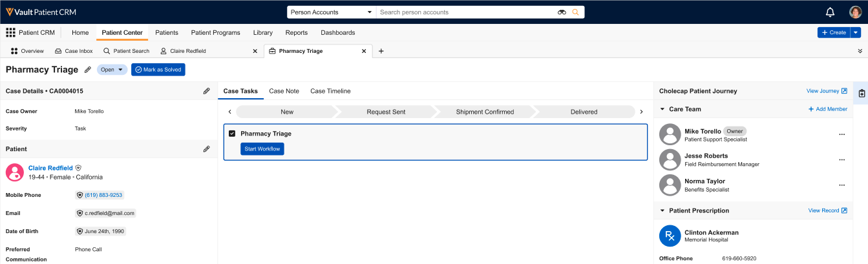Open the Patient Programs menu item

(215, 33)
